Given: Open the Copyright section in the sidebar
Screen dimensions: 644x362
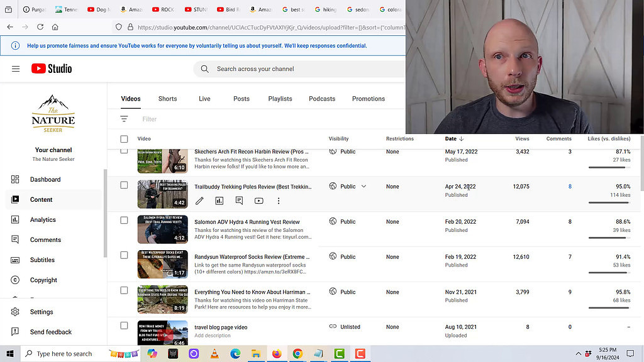Looking at the screenshot, I should coord(43,280).
